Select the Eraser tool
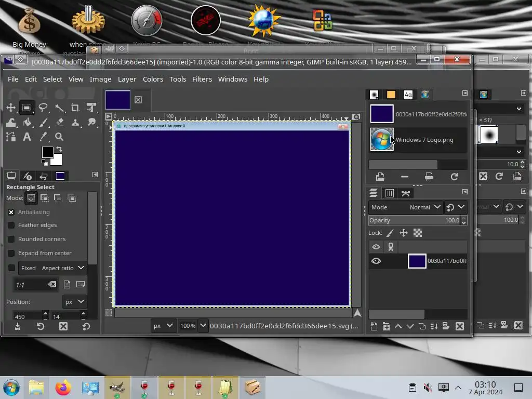 59,123
